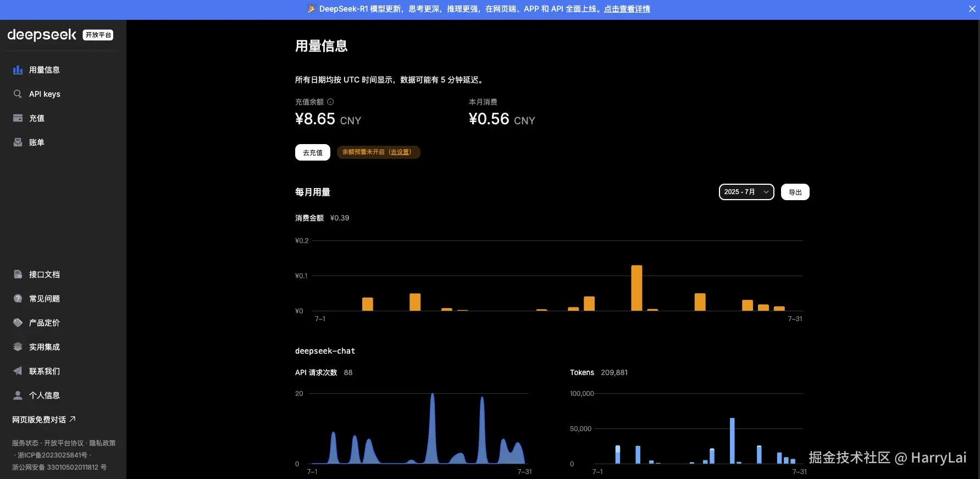Viewport: 980px width, 479px height.
Task: Click the ¥0.56 monthly spend amount
Action: tap(489, 119)
